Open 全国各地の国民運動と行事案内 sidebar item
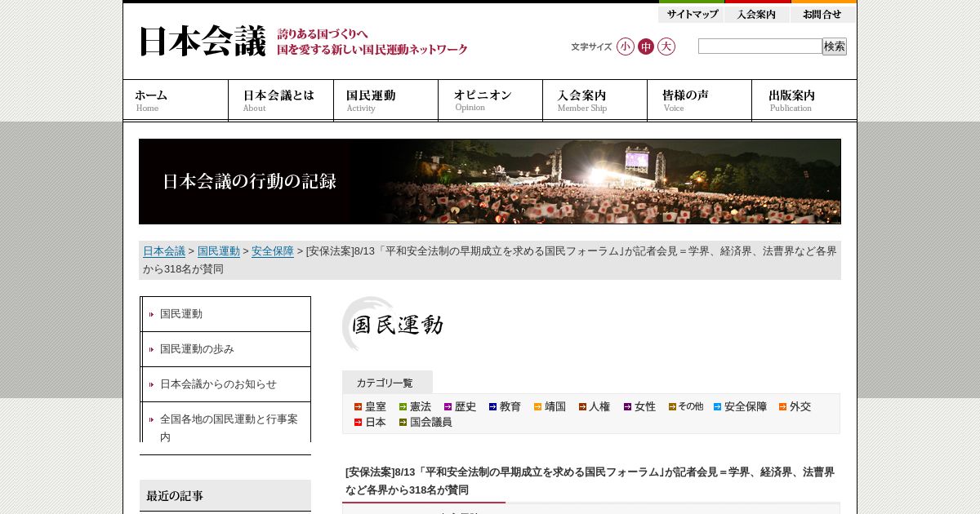The image size is (980, 514). pyautogui.click(x=225, y=428)
